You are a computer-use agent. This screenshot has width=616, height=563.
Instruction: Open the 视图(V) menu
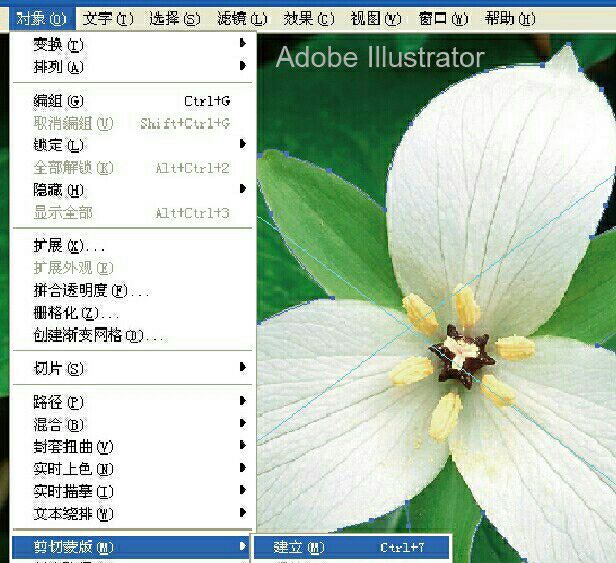pos(376,18)
